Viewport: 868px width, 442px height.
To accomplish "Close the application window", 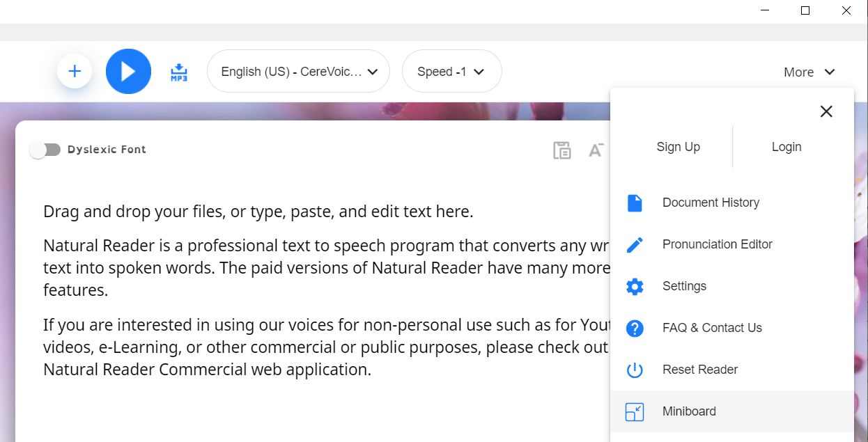I will coord(846,10).
